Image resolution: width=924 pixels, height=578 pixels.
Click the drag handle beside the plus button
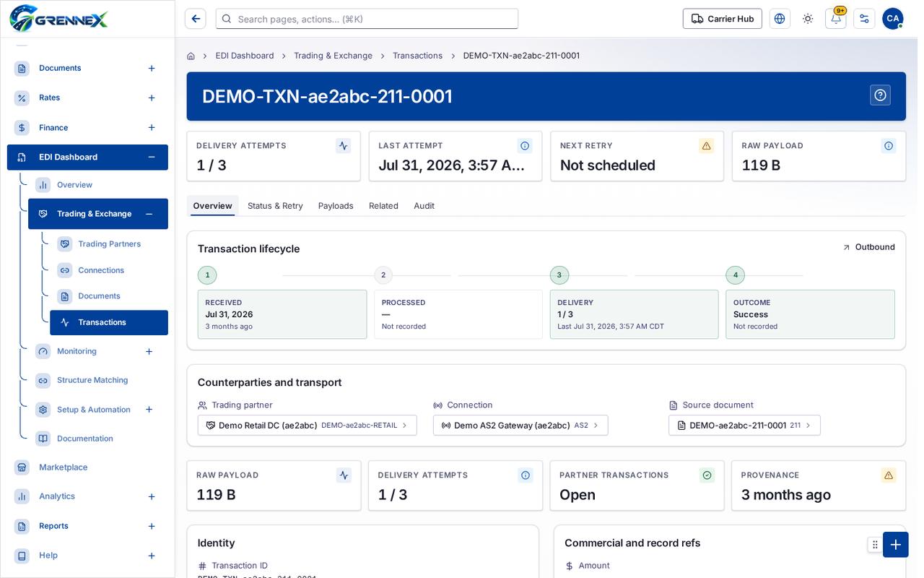tap(875, 545)
